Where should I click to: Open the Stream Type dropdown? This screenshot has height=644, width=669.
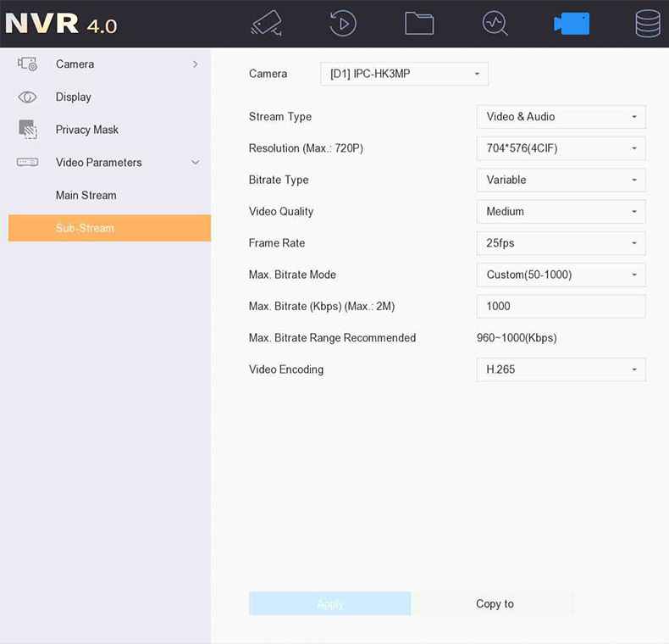pos(561,117)
